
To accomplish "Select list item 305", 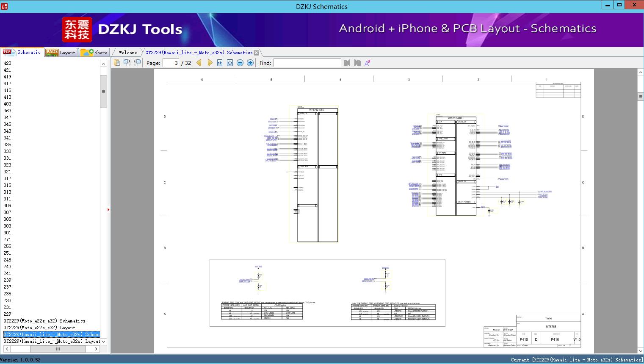I will click(x=8, y=219).
